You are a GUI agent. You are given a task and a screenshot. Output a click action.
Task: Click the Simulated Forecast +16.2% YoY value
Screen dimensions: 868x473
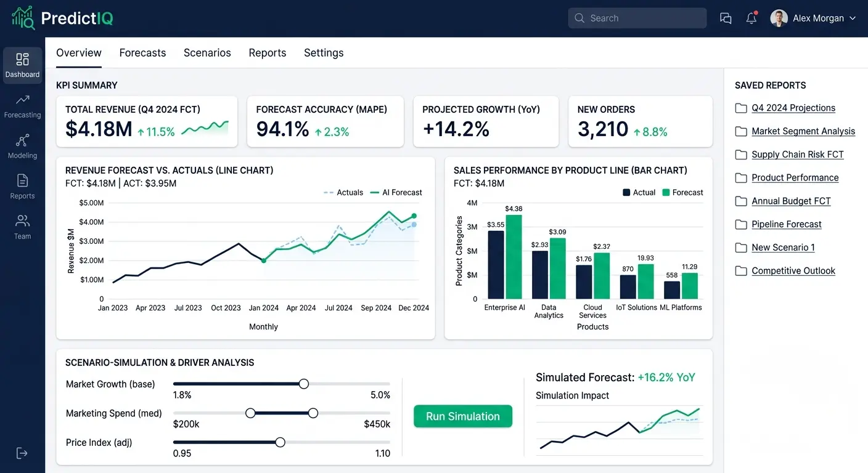pos(666,378)
